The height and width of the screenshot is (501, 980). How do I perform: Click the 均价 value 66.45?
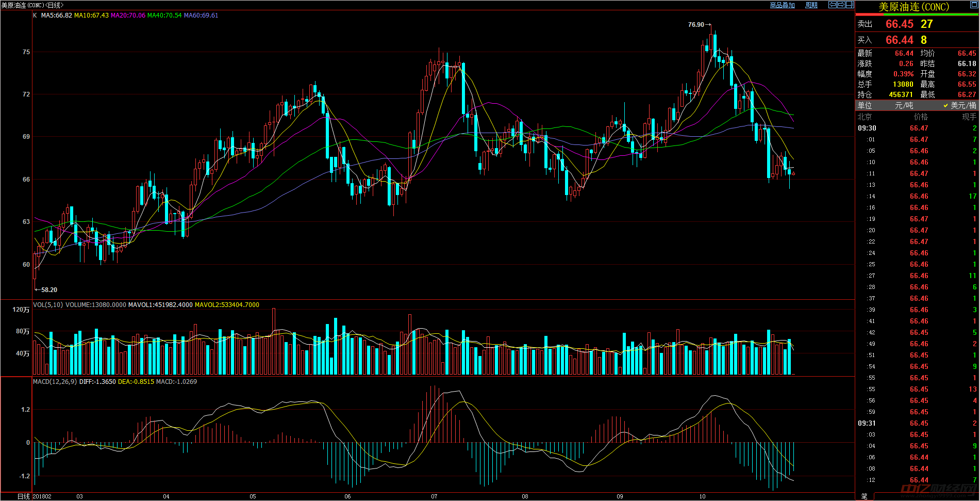[967, 53]
